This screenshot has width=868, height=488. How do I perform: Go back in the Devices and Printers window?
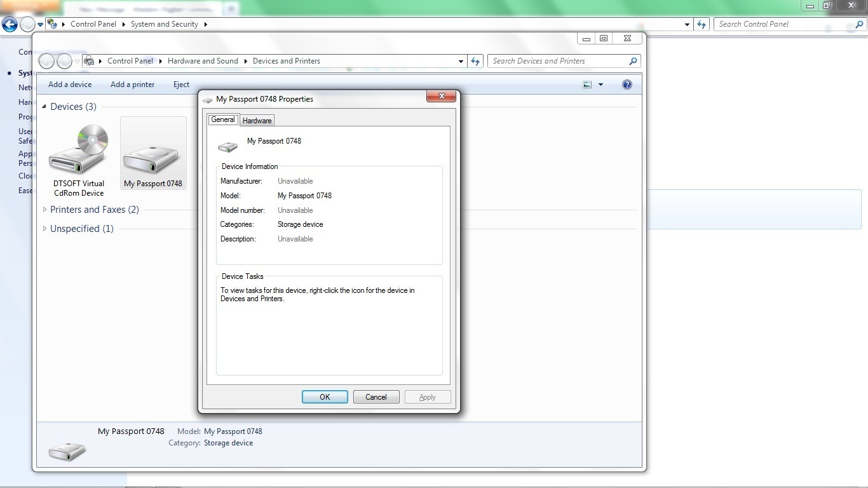[46, 61]
